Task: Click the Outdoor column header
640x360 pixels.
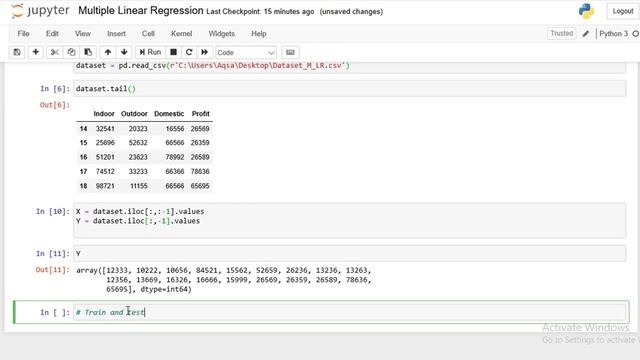Action: 134,114
